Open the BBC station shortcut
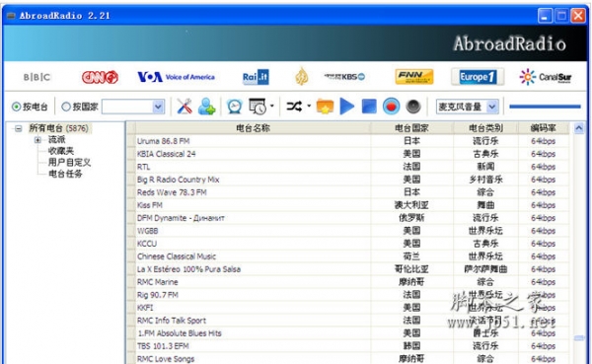Image resolution: width=592 pixels, height=364 pixels. click(37, 77)
